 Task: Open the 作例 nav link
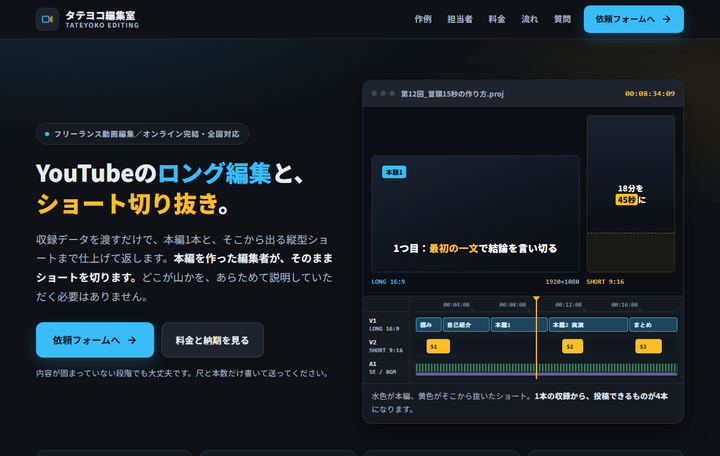423,19
